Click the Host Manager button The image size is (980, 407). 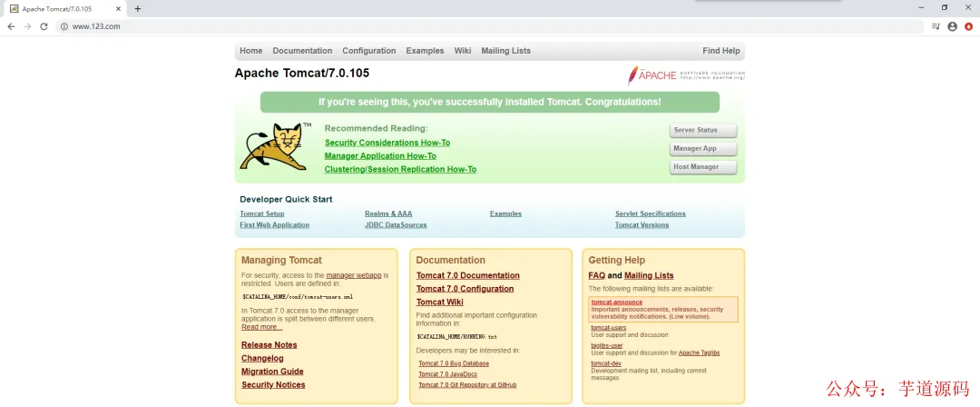(x=703, y=166)
